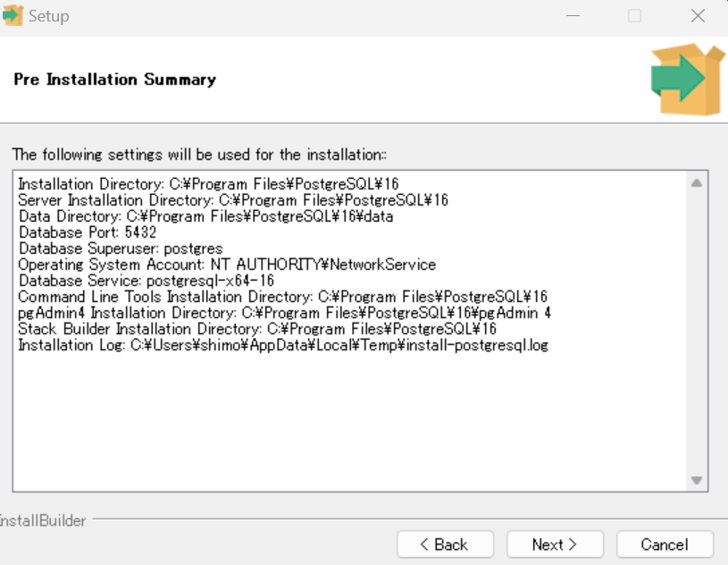728x565 pixels.
Task: Click the installer box logo with green arrow
Action: (688, 79)
